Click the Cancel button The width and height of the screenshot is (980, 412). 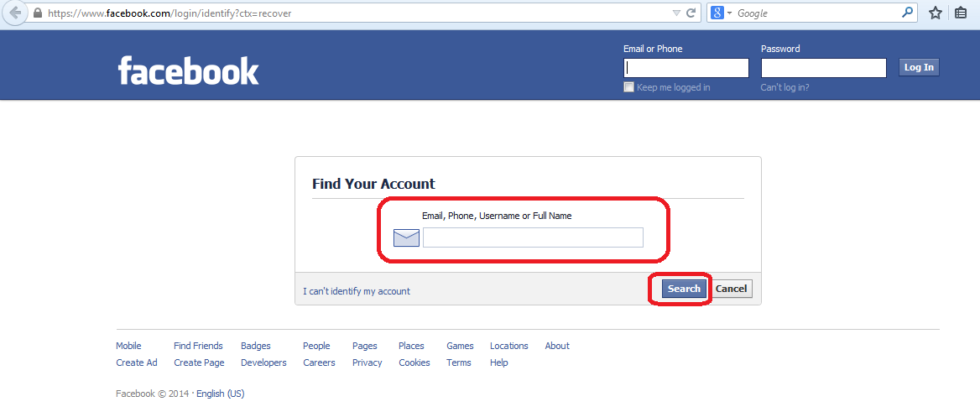pyautogui.click(x=731, y=289)
